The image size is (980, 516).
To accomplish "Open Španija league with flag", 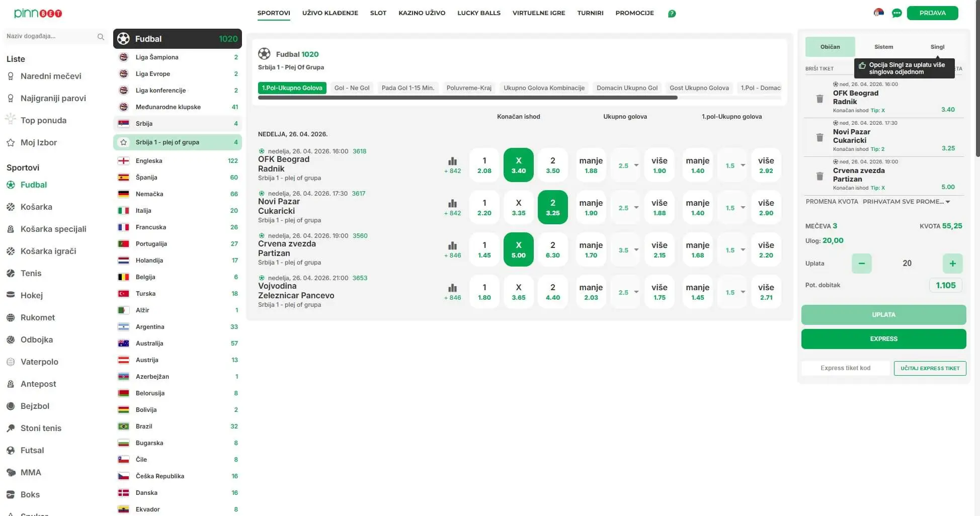I will click(x=178, y=178).
